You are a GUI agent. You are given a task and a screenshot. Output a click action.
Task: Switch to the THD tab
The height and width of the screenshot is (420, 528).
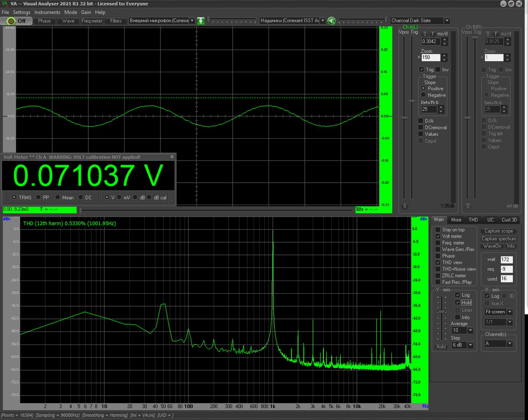(x=473, y=220)
